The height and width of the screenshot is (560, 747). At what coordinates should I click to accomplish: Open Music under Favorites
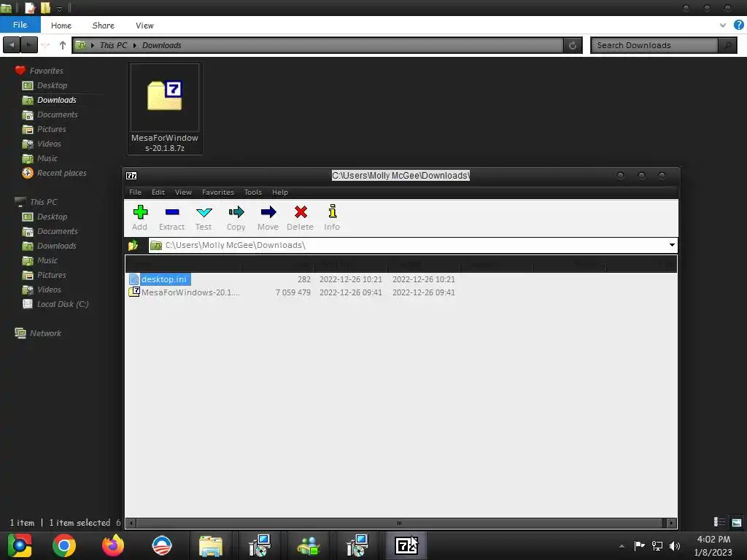47,158
